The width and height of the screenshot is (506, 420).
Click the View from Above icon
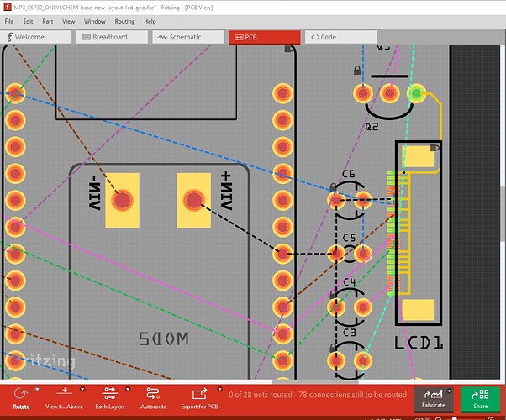(64, 392)
